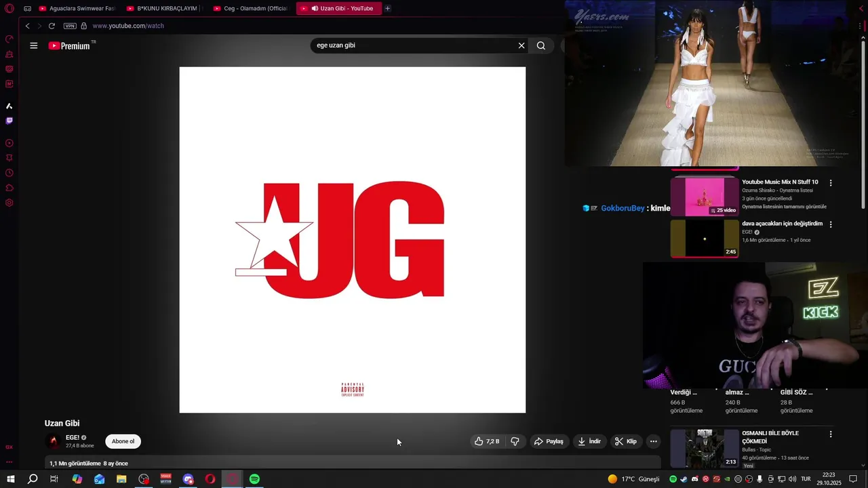Open the Windows Start button
This screenshot has height=488, width=868.
pos(11,479)
